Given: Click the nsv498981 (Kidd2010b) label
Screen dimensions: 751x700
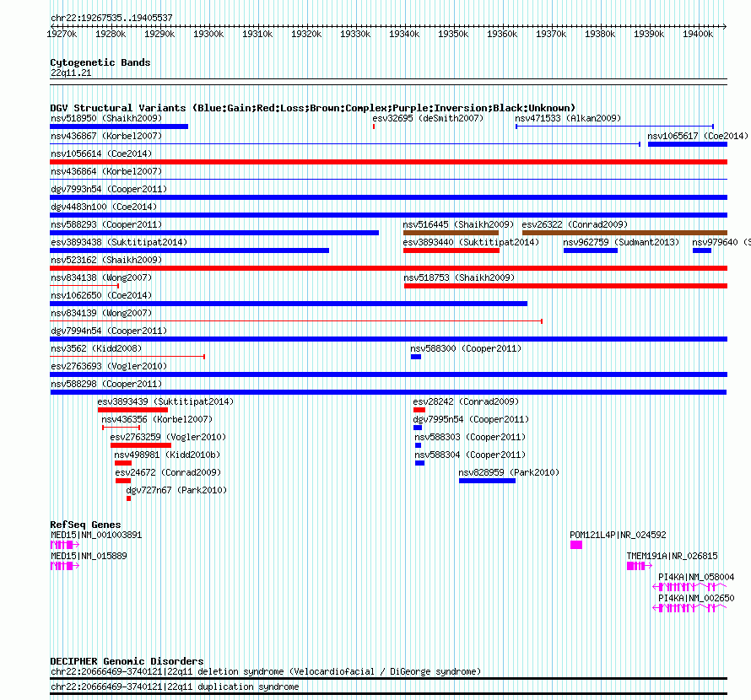Looking at the screenshot, I should tap(167, 455).
